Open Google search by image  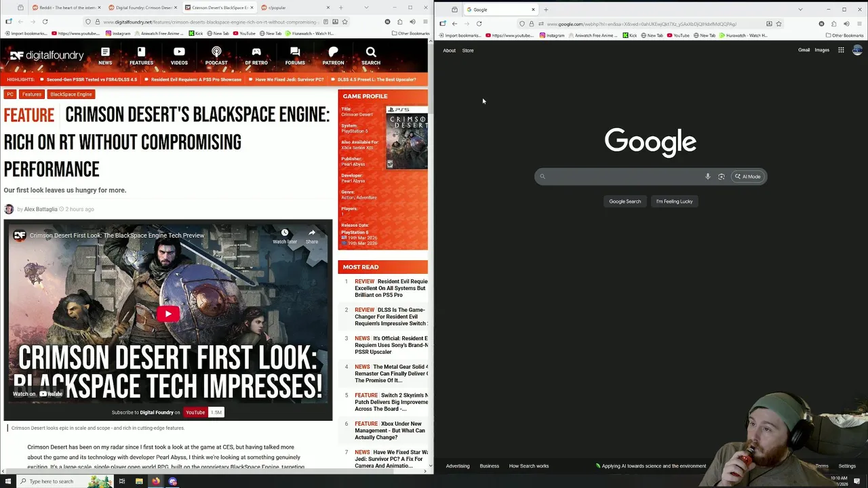tap(722, 176)
